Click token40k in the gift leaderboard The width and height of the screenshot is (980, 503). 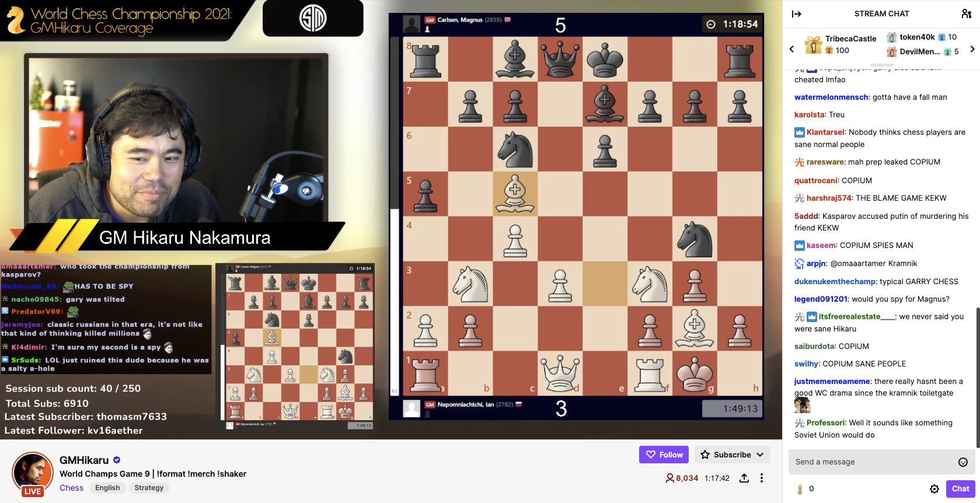tap(917, 37)
